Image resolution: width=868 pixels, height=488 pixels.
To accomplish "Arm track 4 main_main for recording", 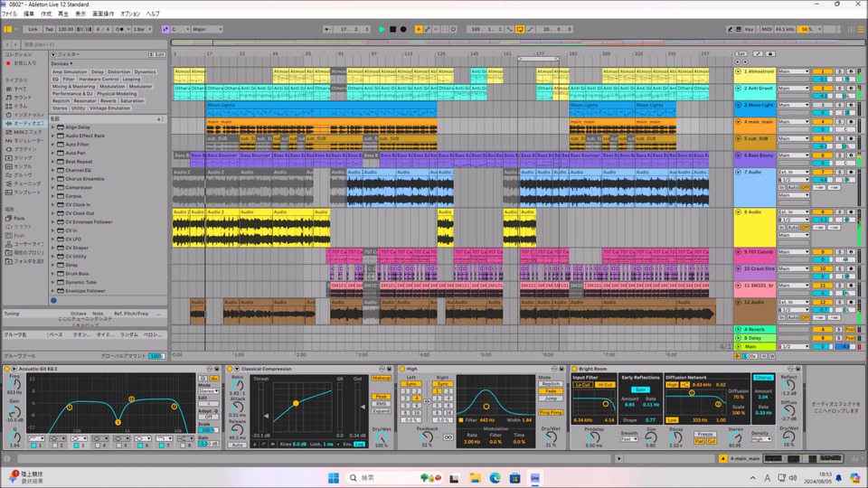I will 851,122.
